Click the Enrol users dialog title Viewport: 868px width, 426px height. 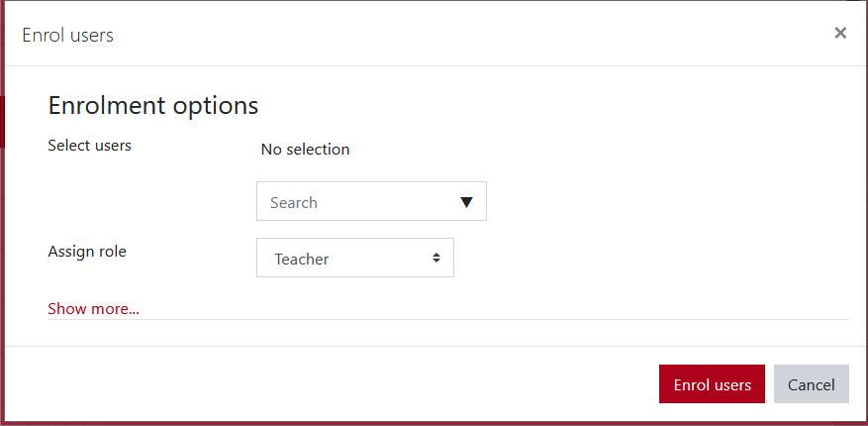[x=67, y=36]
